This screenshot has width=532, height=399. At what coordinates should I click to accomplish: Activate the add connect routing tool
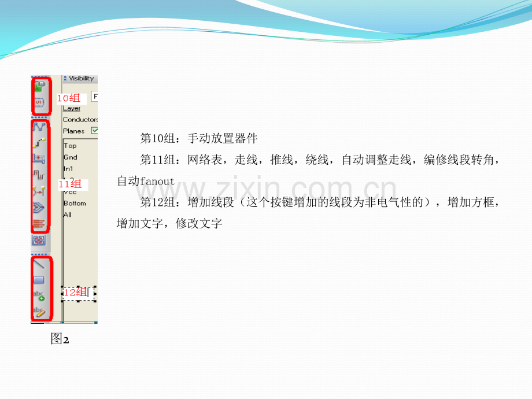click(x=39, y=142)
